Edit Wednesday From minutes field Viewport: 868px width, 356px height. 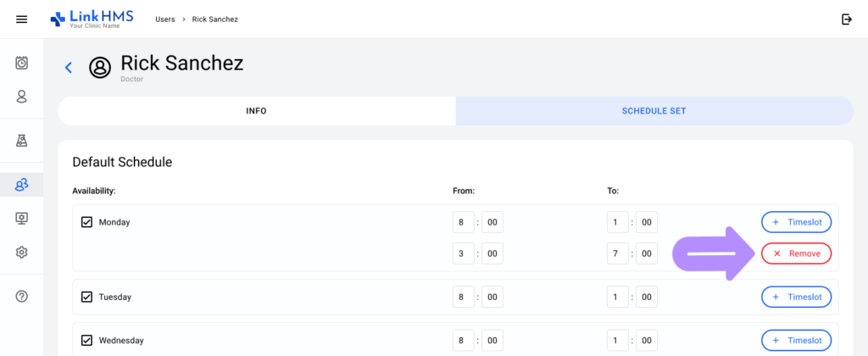coord(492,341)
